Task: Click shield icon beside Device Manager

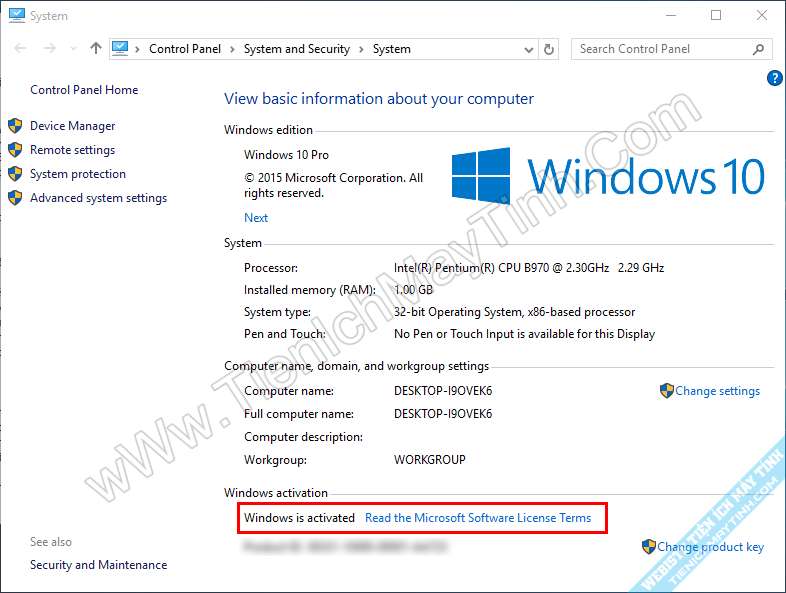Action: coord(15,125)
